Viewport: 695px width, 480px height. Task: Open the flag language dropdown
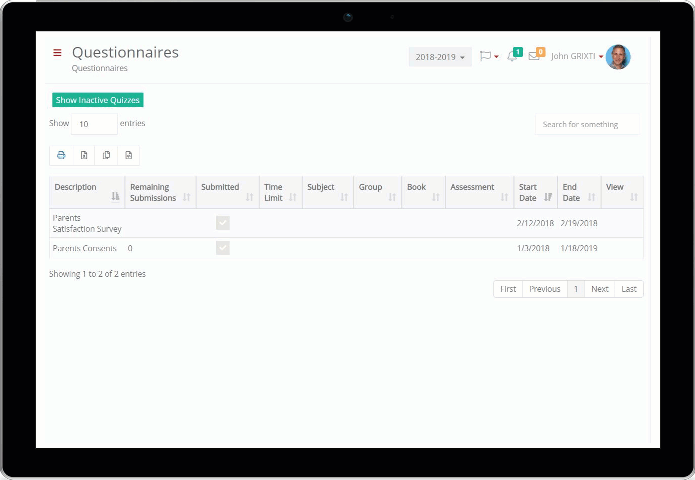click(489, 56)
